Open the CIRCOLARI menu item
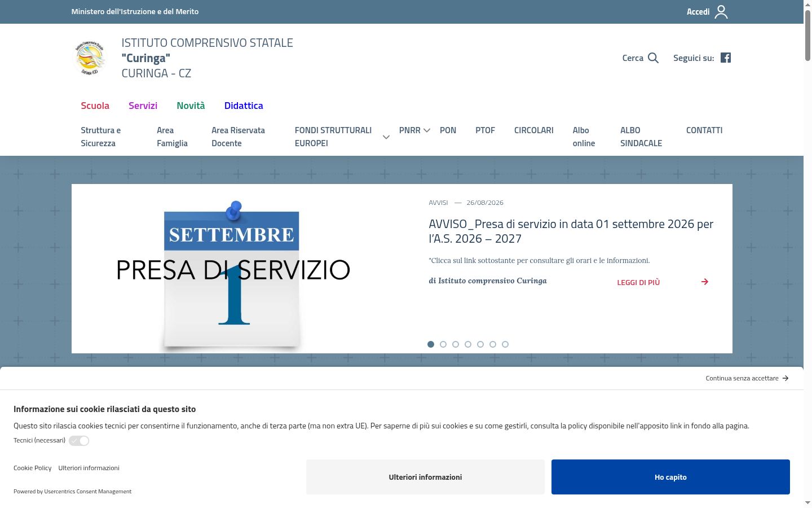812x508 pixels. pos(534,130)
